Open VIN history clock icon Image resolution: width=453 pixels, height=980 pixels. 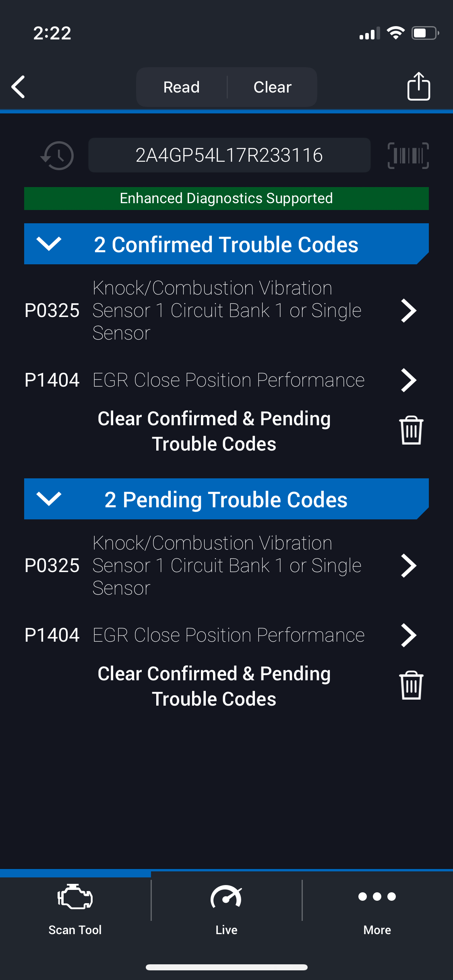click(x=58, y=155)
